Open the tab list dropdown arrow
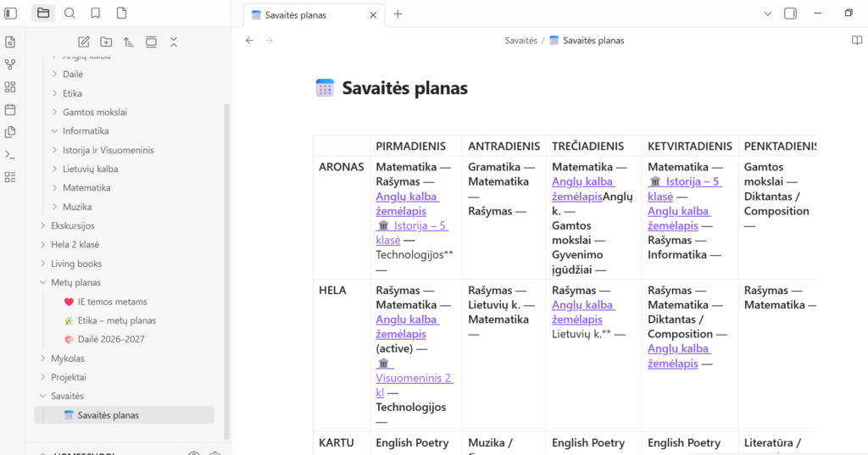This screenshot has width=868, height=455. (x=767, y=14)
